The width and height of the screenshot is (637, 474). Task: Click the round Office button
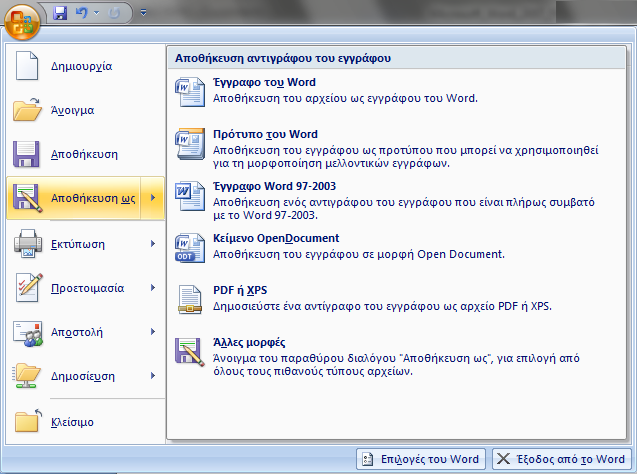[x=22, y=22]
